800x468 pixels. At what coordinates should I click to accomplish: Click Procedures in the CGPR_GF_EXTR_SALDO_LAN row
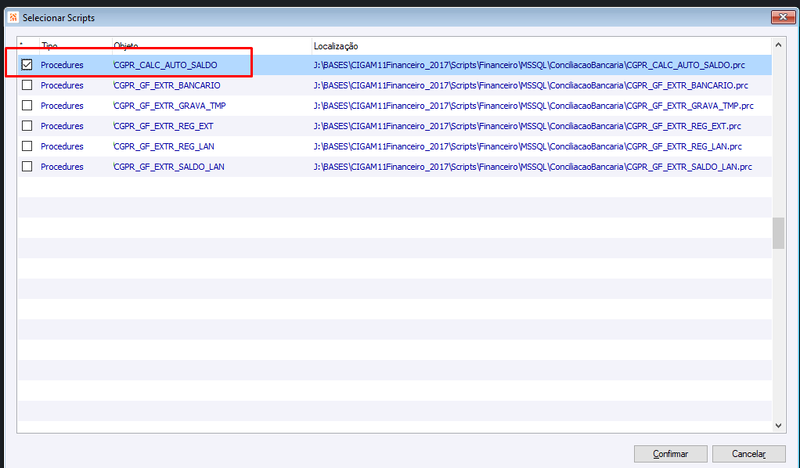tap(62, 167)
